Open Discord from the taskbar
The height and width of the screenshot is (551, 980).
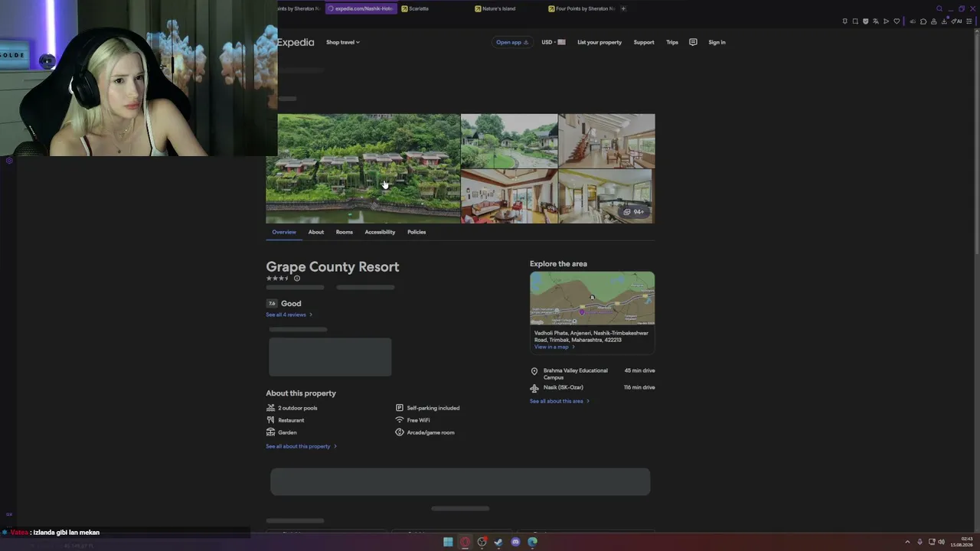tap(515, 542)
